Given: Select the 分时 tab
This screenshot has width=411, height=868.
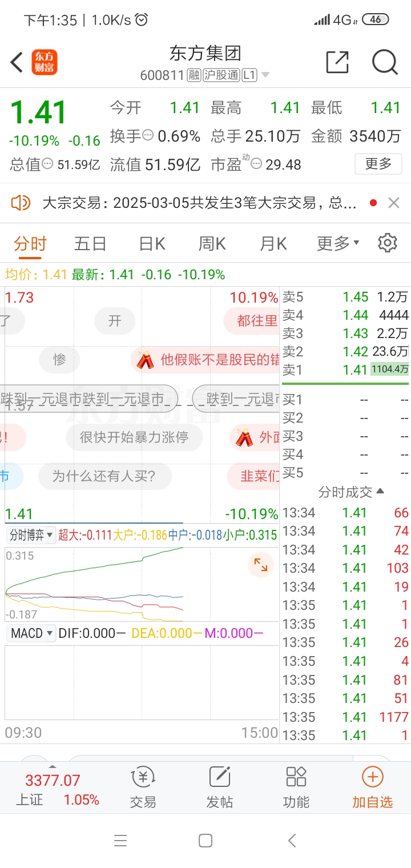Looking at the screenshot, I should [x=30, y=244].
